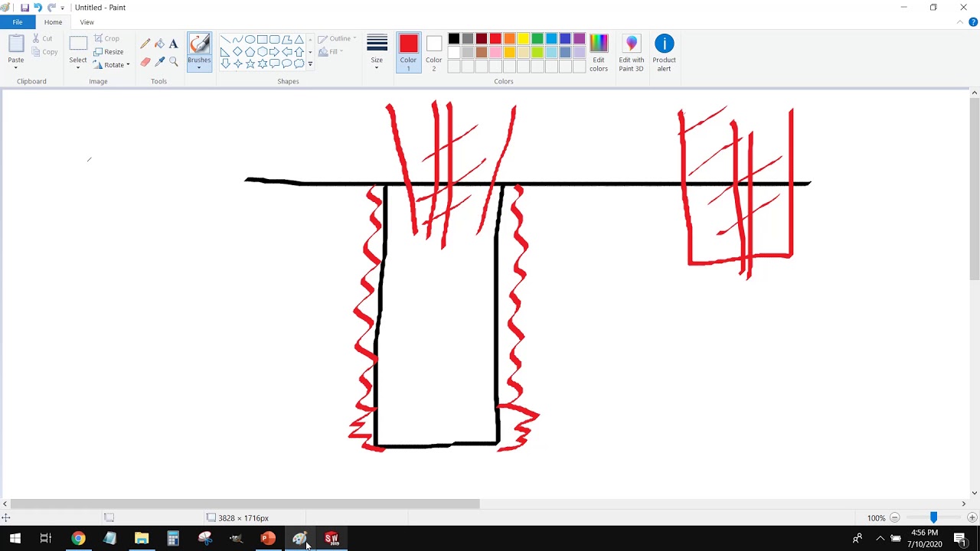Open Customize Quick Access Toolbar arrow

point(63,8)
